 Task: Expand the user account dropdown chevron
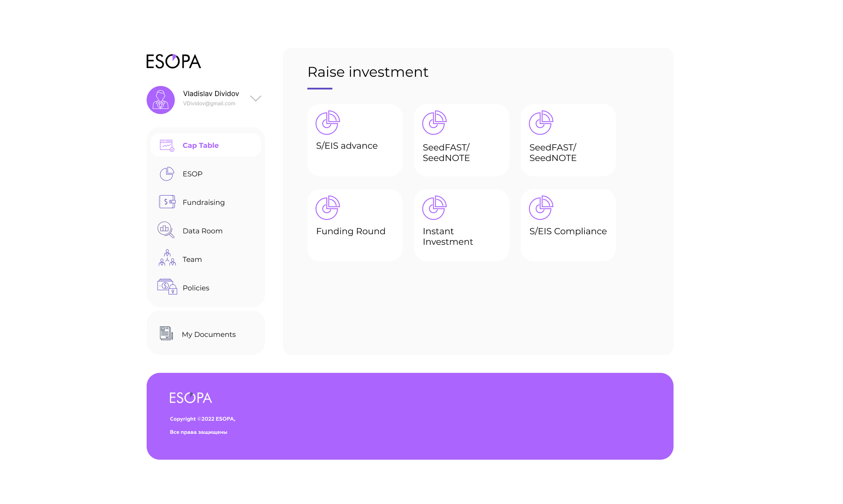[256, 98]
